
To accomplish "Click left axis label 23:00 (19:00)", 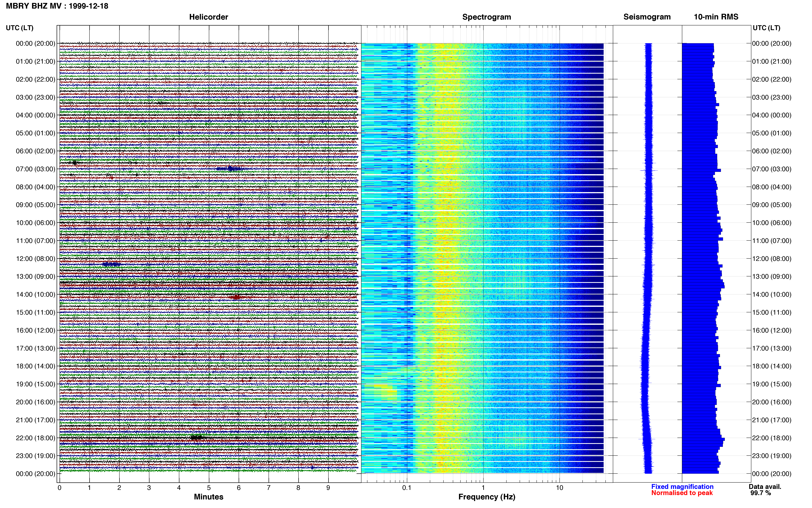I will click(36, 456).
